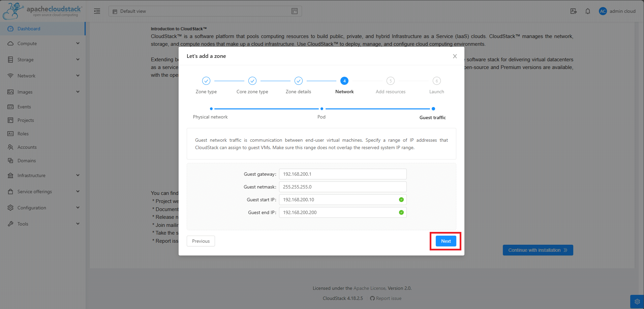The width and height of the screenshot is (644, 309).
Task: Expand the Network menu chevron
Action: pos(78,76)
